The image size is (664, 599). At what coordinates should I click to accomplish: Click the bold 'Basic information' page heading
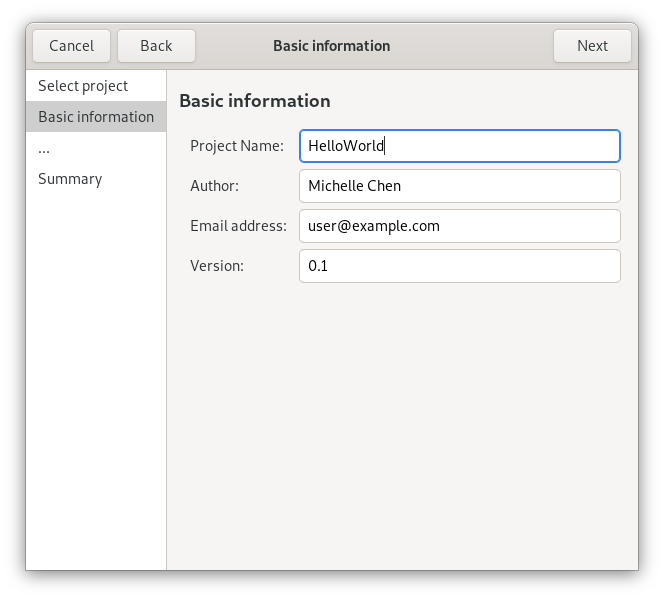[254, 101]
